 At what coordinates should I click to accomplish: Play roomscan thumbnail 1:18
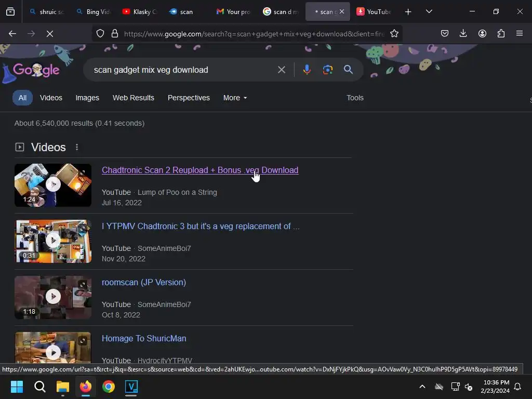point(53,297)
